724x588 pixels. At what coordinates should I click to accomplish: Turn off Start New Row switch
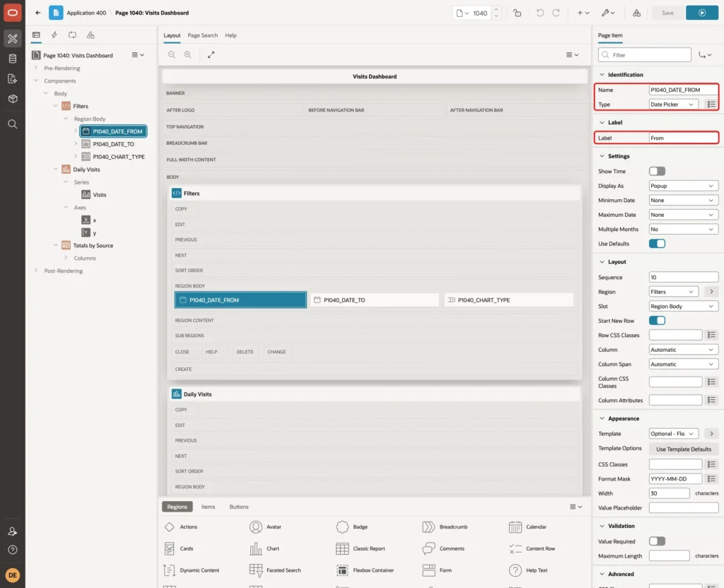click(x=657, y=321)
